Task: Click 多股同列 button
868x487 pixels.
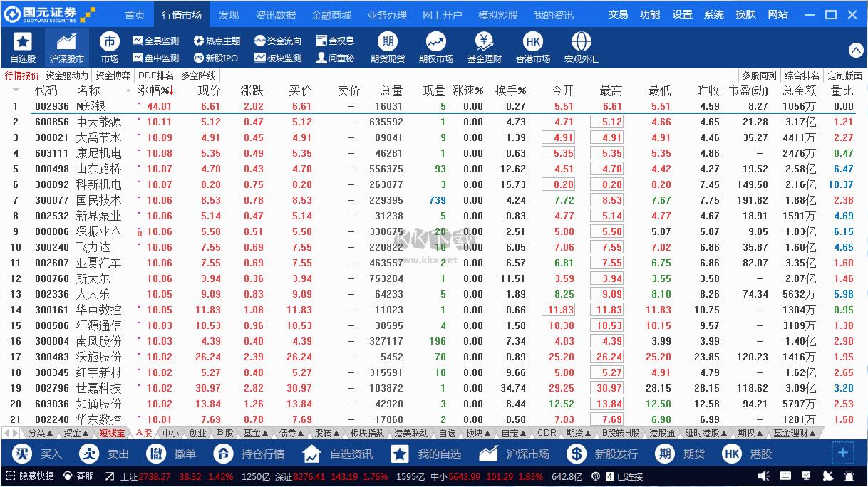Action: tap(759, 75)
